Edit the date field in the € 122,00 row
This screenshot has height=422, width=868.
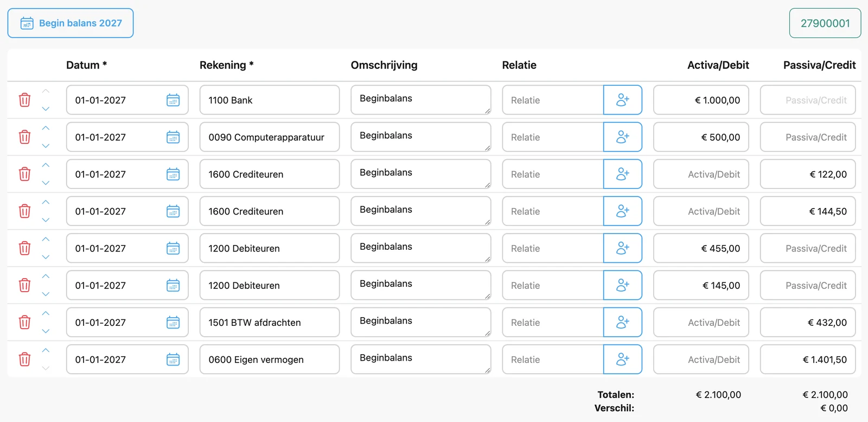[x=127, y=174]
